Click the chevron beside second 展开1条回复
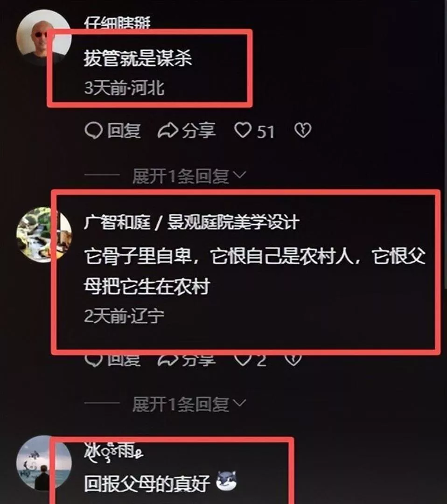This screenshot has width=447, height=504. tap(239, 403)
